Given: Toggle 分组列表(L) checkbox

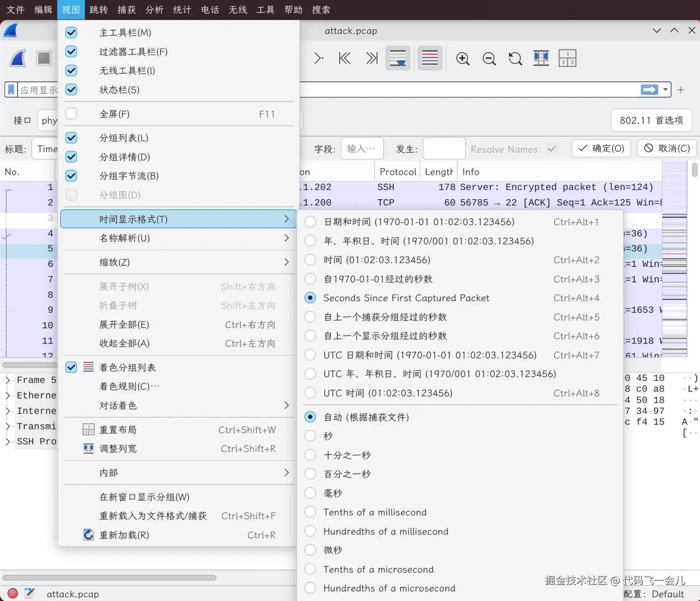Looking at the screenshot, I should (71, 138).
